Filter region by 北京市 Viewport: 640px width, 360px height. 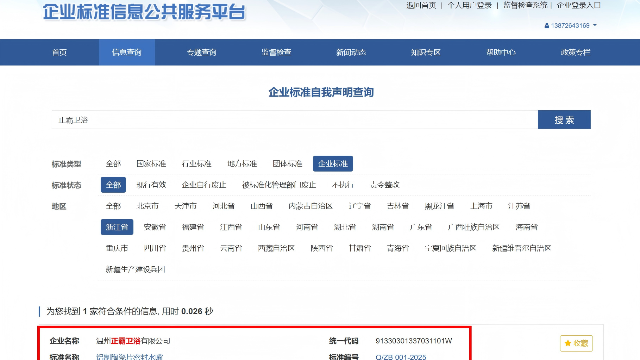coord(147,206)
